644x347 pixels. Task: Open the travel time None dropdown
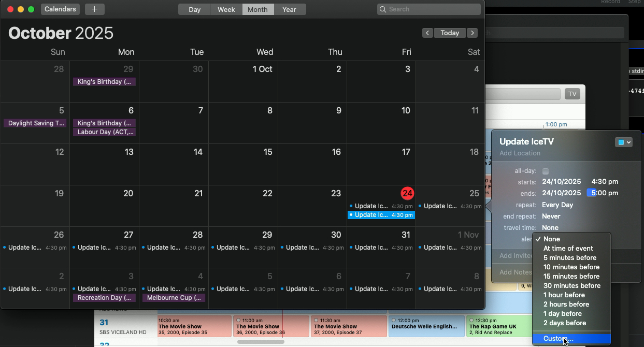[550, 228]
